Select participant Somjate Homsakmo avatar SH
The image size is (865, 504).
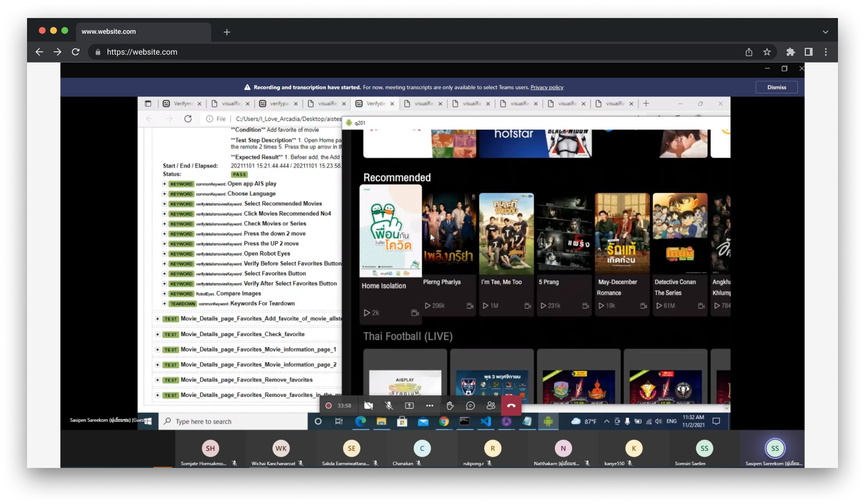(211, 448)
